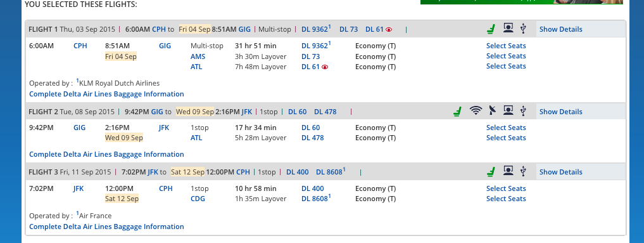Click the USB power icon for Flight 3

[x=523, y=171]
